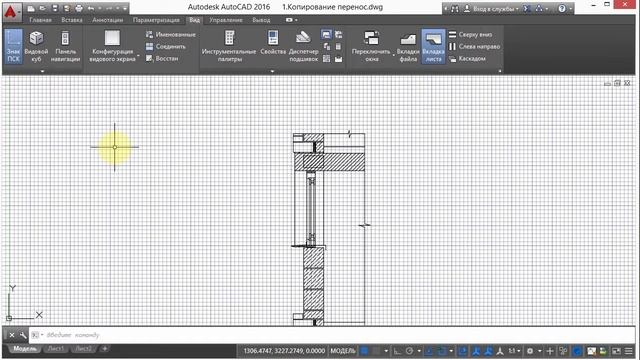Toggle Вкладки файла display
640x360 pixels.
click(x=408, y=46)
